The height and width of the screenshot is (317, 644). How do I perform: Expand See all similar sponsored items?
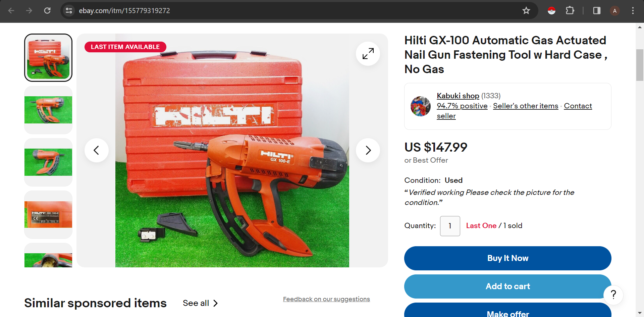201,303
